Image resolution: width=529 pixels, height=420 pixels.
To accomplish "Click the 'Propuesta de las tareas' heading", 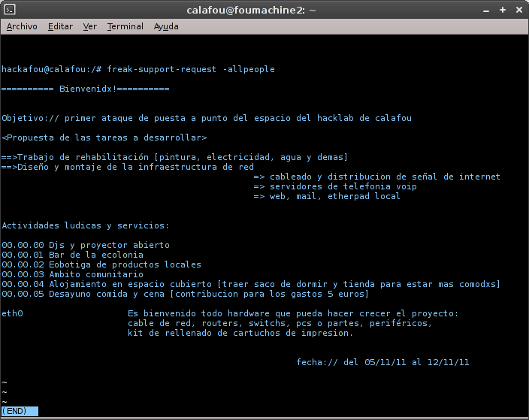I will pyautogui.click(x=104, y=137).
